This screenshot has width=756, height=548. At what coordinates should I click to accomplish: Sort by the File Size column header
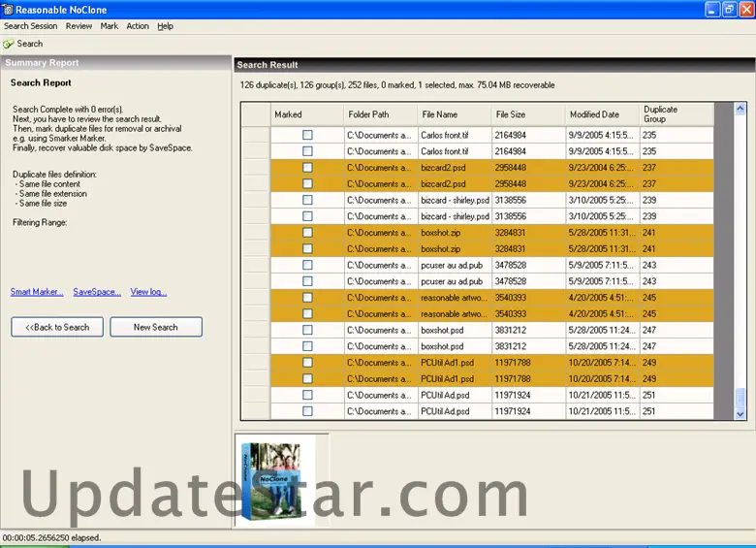[x=528, y=114]
